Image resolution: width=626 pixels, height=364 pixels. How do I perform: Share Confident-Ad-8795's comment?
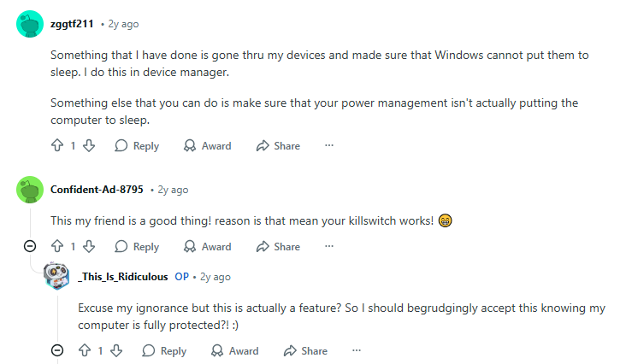tap(279, 247)
